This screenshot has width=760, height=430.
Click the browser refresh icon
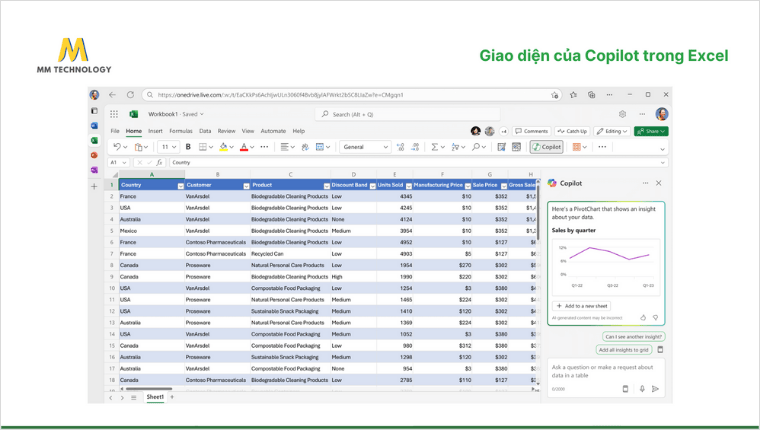[130, 95]
